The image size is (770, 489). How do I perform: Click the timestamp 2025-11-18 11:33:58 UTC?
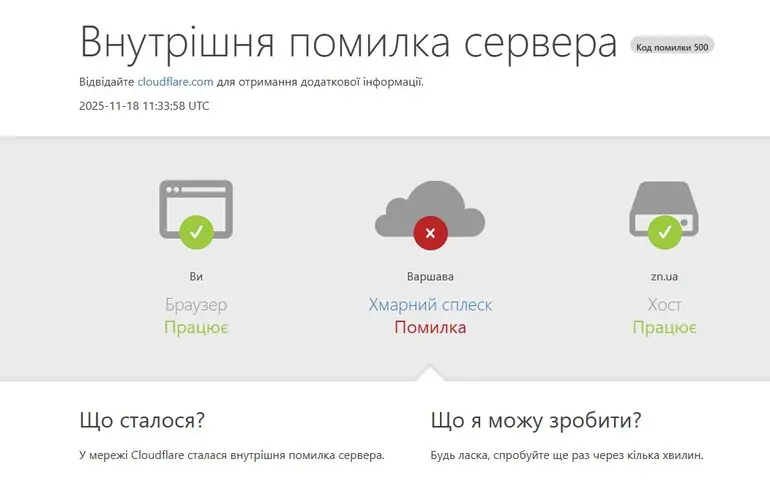(x=144, y=106)
